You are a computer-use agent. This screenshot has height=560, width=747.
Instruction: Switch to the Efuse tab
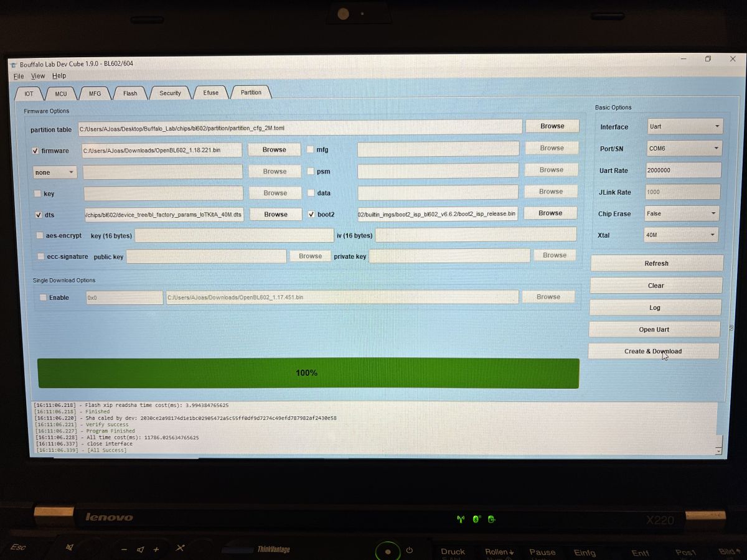211,93
